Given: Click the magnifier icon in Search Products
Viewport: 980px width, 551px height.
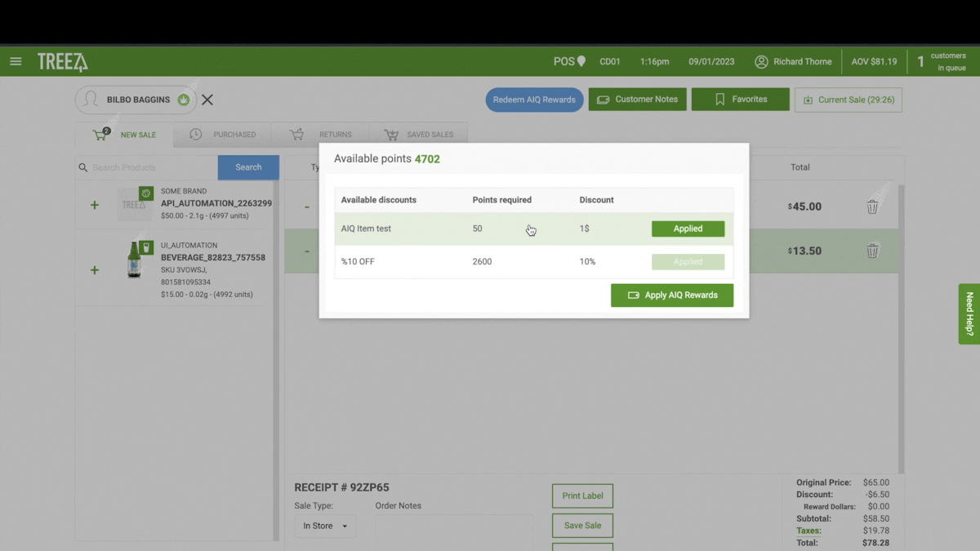Looking at the screenshot, I should pyautogui.click(x=82, y=167).
